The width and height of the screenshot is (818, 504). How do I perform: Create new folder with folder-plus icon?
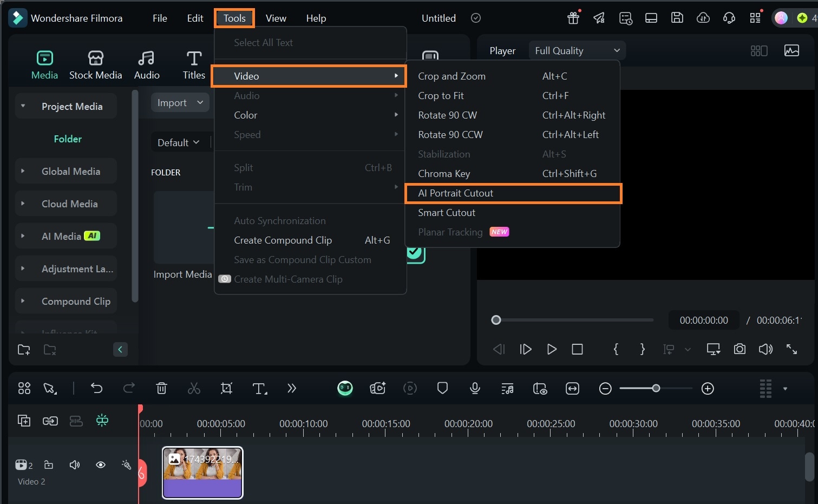pyautogui.click(x=24, y=350)
